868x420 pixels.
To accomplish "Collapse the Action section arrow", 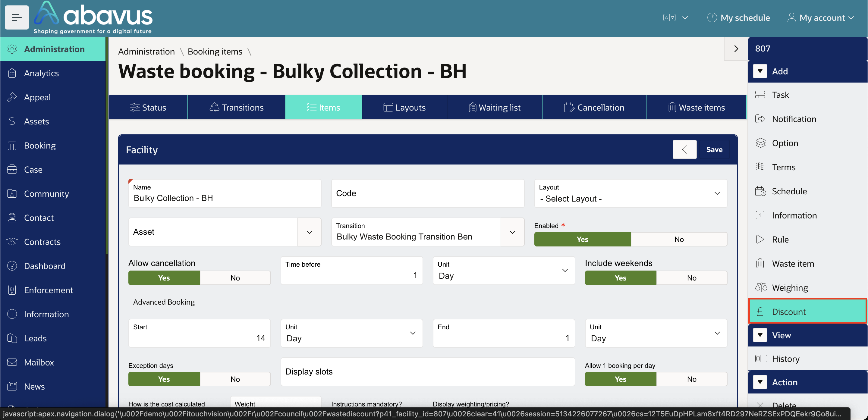I will (760, 382).
